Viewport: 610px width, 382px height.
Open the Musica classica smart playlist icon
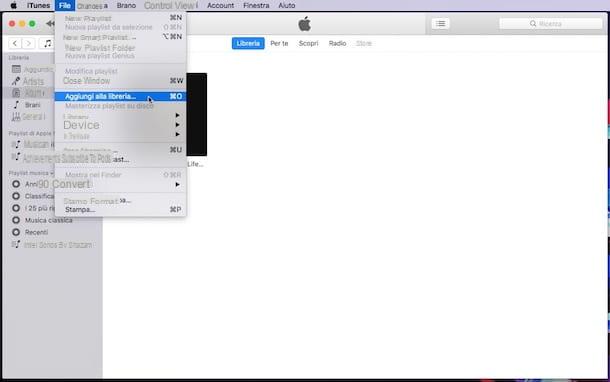pyautogui.click(x=16, y=220)
